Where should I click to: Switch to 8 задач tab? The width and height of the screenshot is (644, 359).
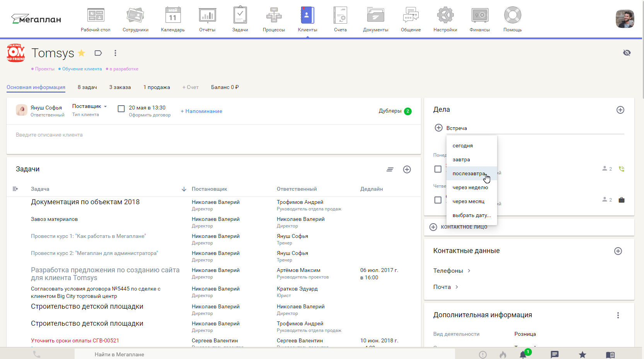click(x=87, y=87)
